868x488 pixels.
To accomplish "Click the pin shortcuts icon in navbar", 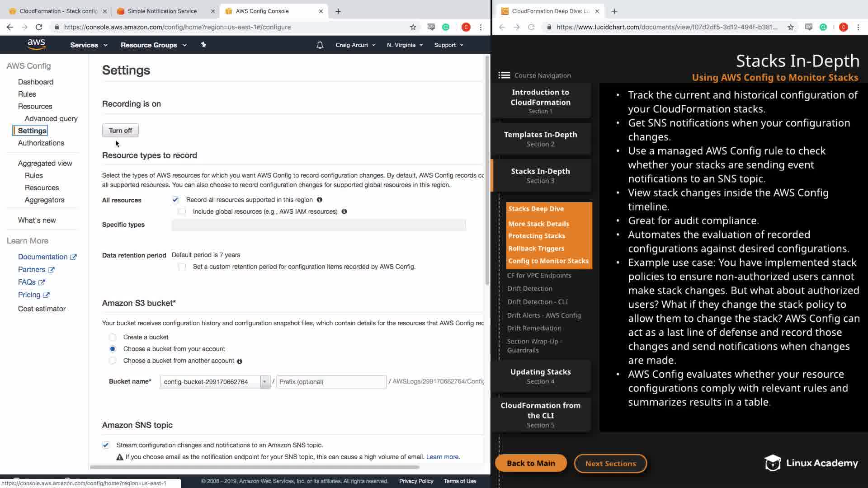I will click(x=203, y=44).
